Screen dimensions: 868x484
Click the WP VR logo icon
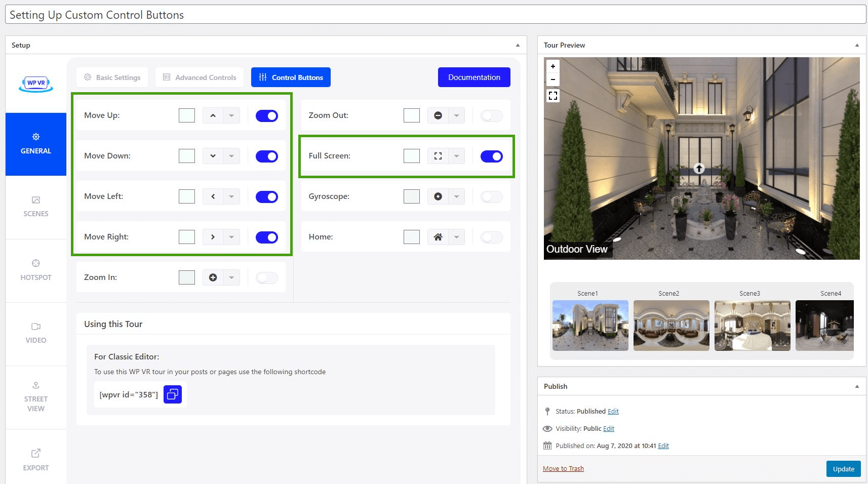36,84
